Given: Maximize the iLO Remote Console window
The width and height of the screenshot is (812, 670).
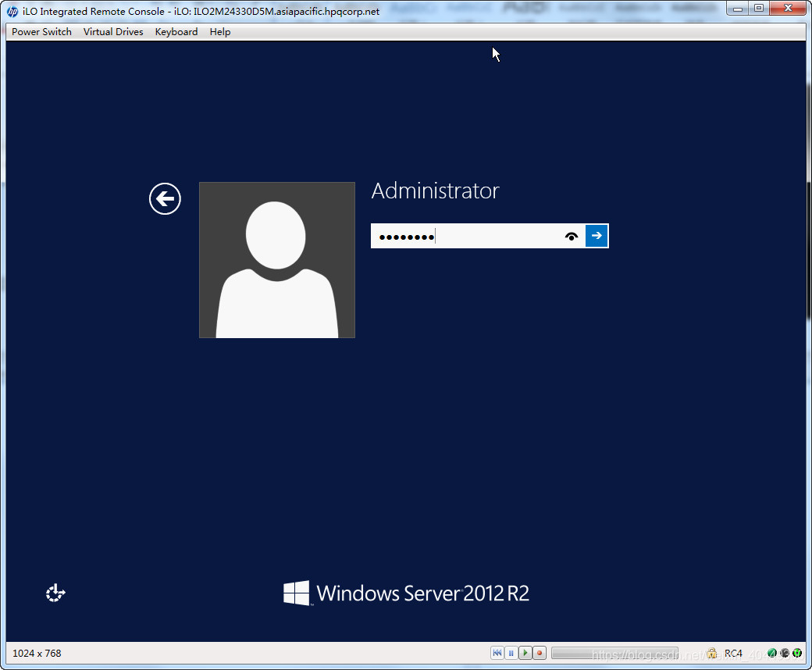Looking at the screenshot, I should pos(759,9).
